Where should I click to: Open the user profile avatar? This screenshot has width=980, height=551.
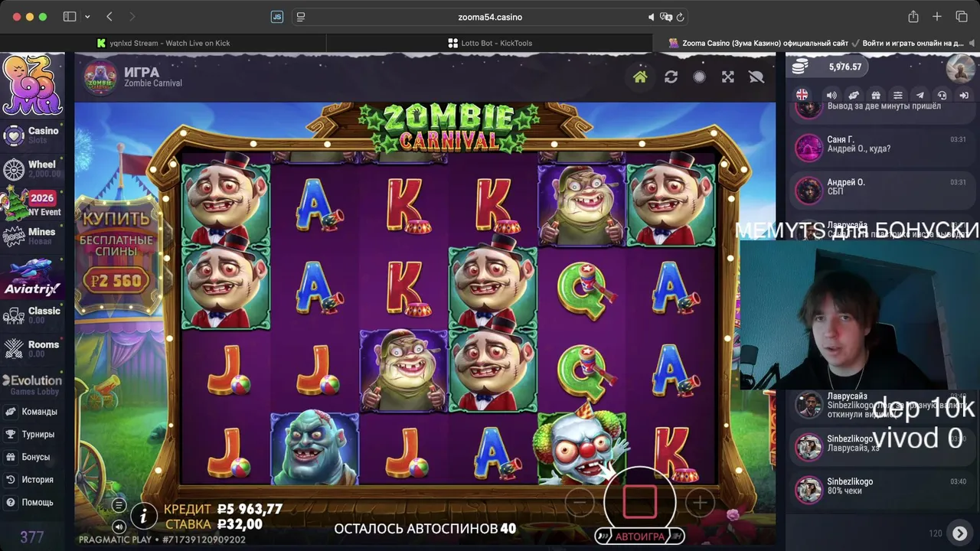(x=960, y=67)
